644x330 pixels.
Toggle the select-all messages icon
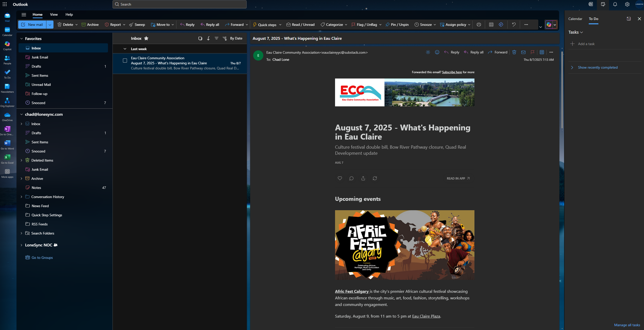[200, 38]
